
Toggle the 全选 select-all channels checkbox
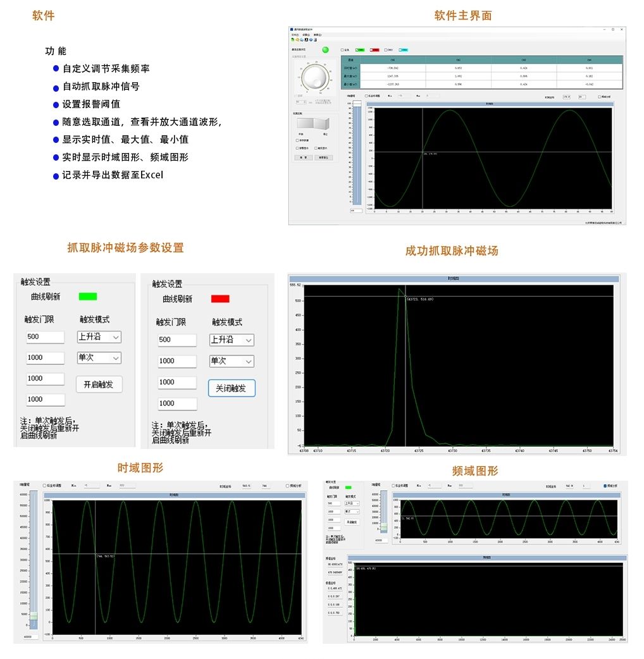(x=342, y=49)
